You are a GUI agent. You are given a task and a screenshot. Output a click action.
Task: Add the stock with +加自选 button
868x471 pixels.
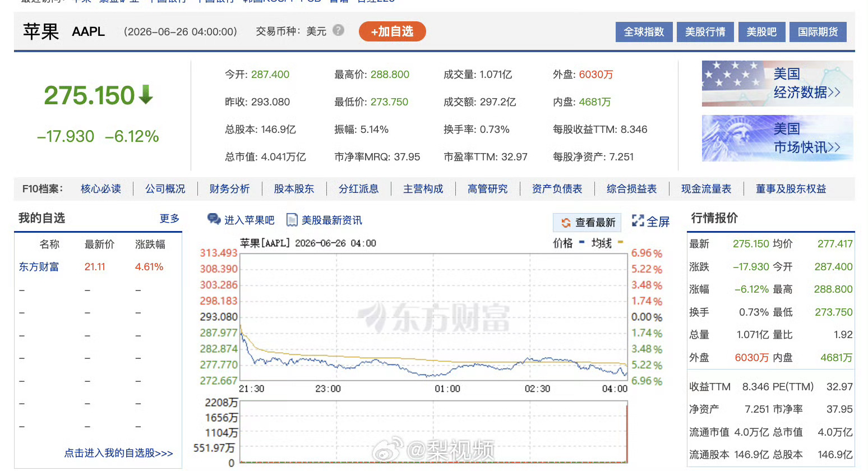(393, 31)
